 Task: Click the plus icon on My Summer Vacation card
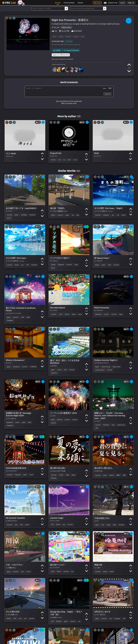[x=10, y=487]
